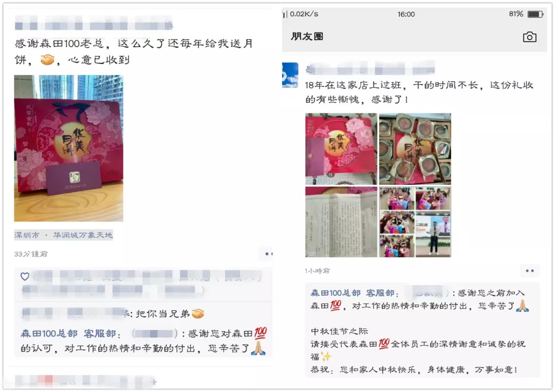Image resolution: width=555 pixels, height=392 pixels.
Task: Tap the blue sky profile avatar
Action: (x=290, y=74)
